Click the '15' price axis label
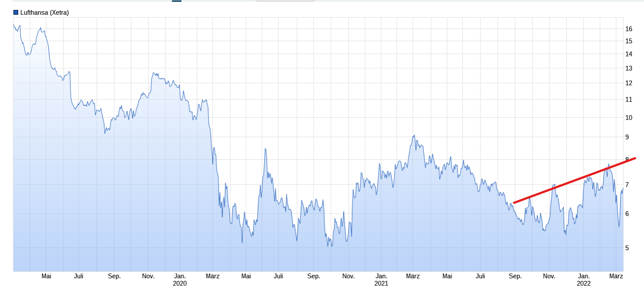This screenshot has width=644, height=293. tap(629, 41)
